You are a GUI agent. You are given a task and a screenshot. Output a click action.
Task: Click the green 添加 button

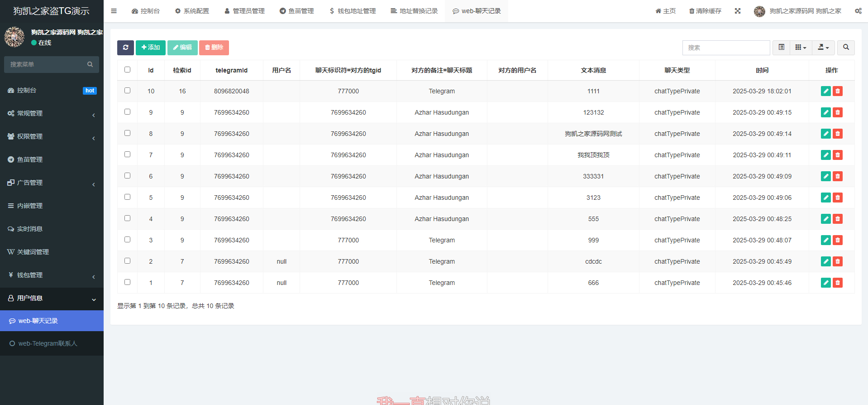(150, 48)
